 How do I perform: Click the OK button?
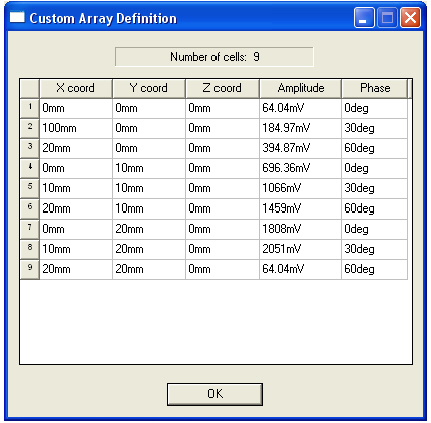[x=215, y=394]
